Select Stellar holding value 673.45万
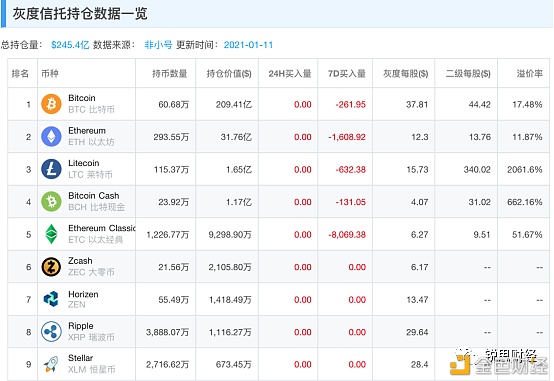 click(x=234, y=364)
